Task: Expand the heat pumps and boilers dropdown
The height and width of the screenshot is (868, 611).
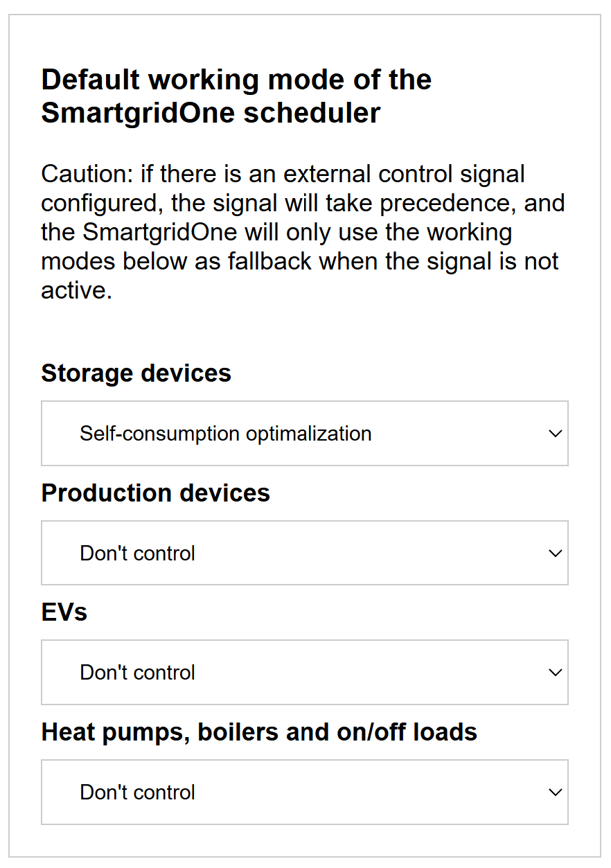Action: coord(305,792)
